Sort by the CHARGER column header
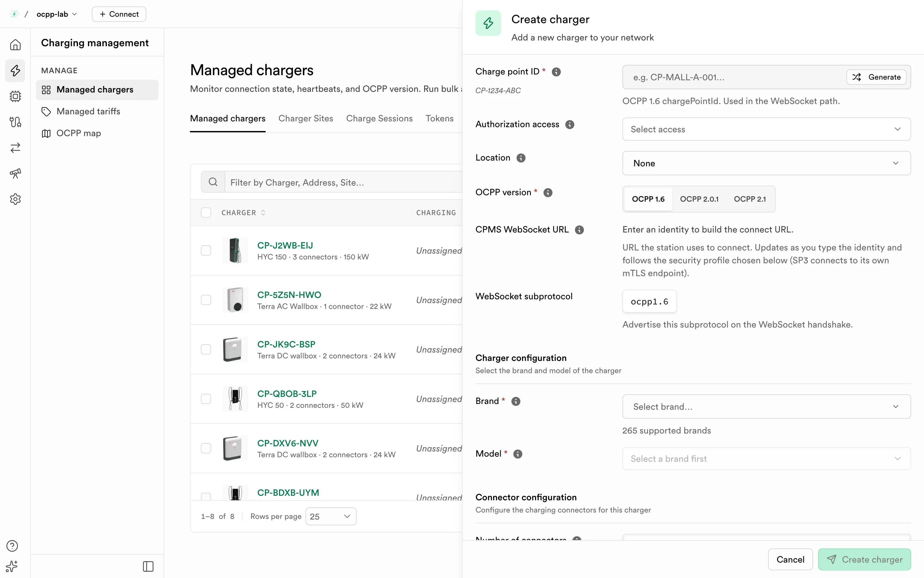Screen dimensions: 924x578 point(243,213)
